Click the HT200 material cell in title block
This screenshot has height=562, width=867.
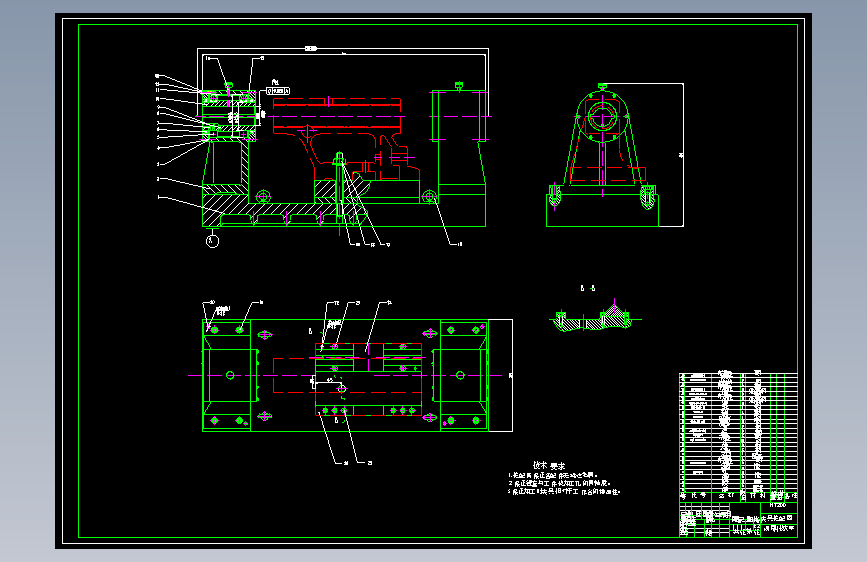(778, 506)
